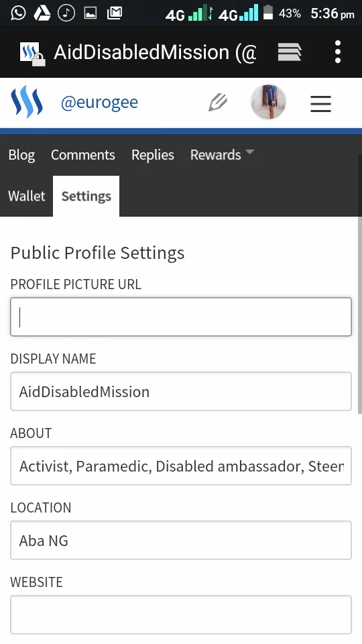Screen dimensions: 362x644
Task: Open the Google Drive notification icon
Action: click(x=42, y=13)
